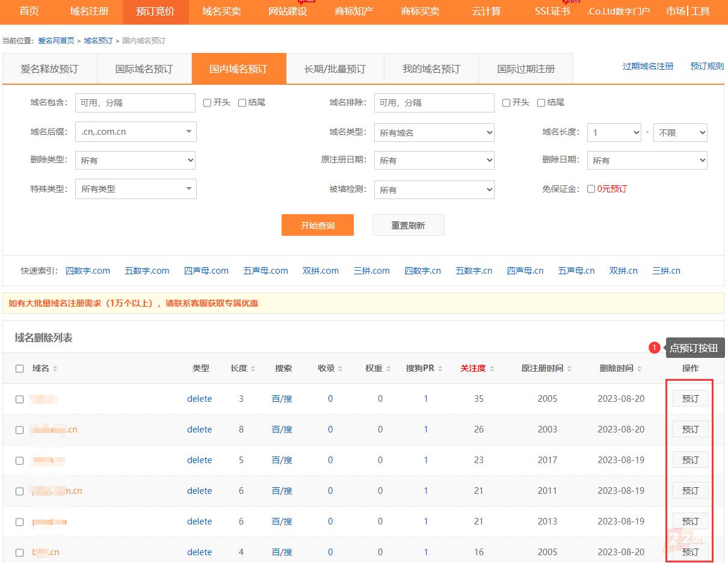Sort by 关注度 using its sort arrows

coord(492,369)
